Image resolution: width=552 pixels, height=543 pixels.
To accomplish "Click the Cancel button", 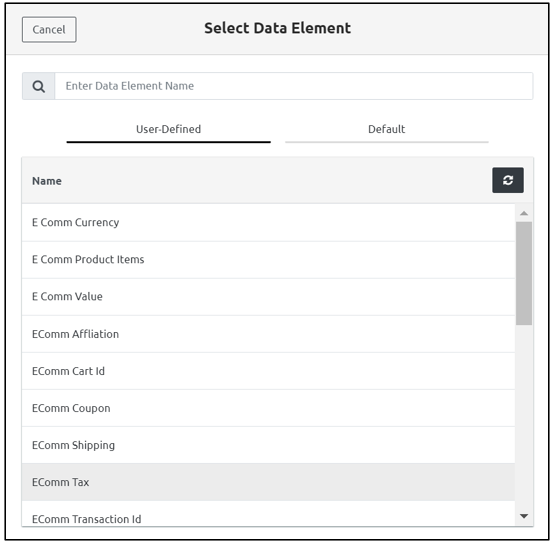I will (x=49, y=30).
